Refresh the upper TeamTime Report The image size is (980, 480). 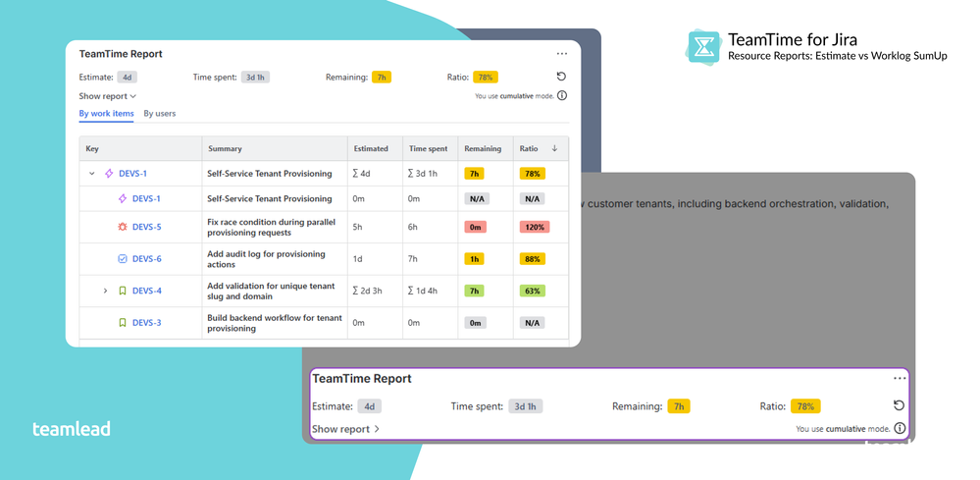561,77
